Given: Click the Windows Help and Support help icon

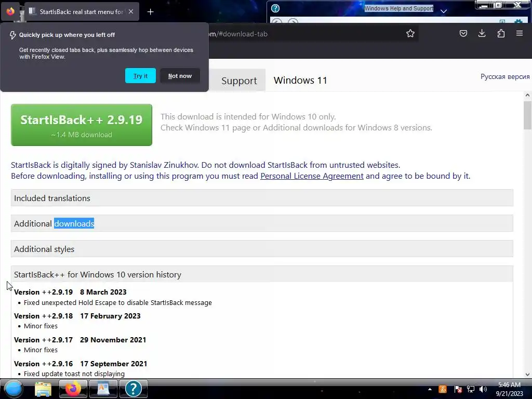Looking at the screenshot, I should pos(275,8).
